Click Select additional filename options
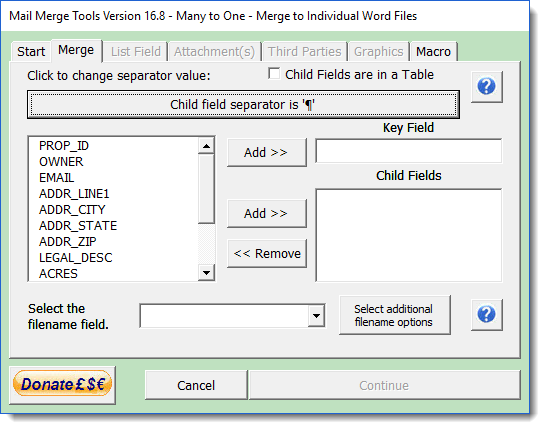The height and width of the screenshot is (429, 545). [x=394, y=315]
